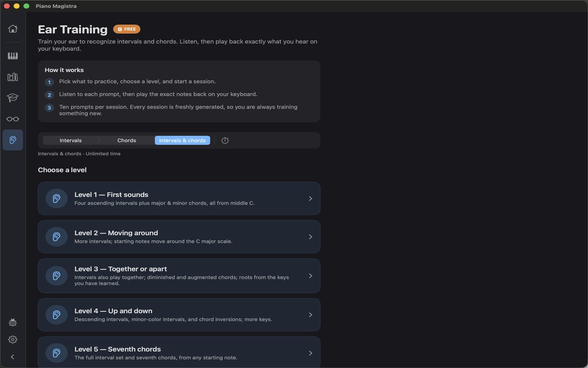588x368 pixels.
Task: Toggle the timer stopwatch icon
Action: pos(225,140)
